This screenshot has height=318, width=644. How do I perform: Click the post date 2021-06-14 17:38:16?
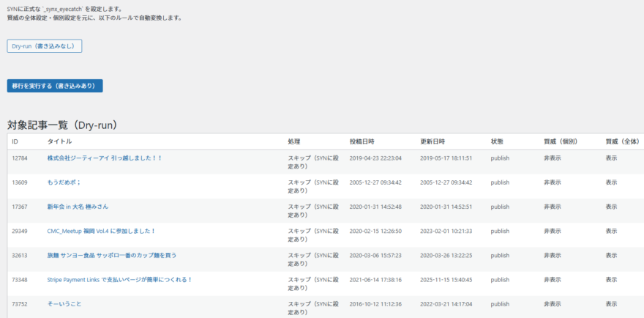click(x=375, y=279)
